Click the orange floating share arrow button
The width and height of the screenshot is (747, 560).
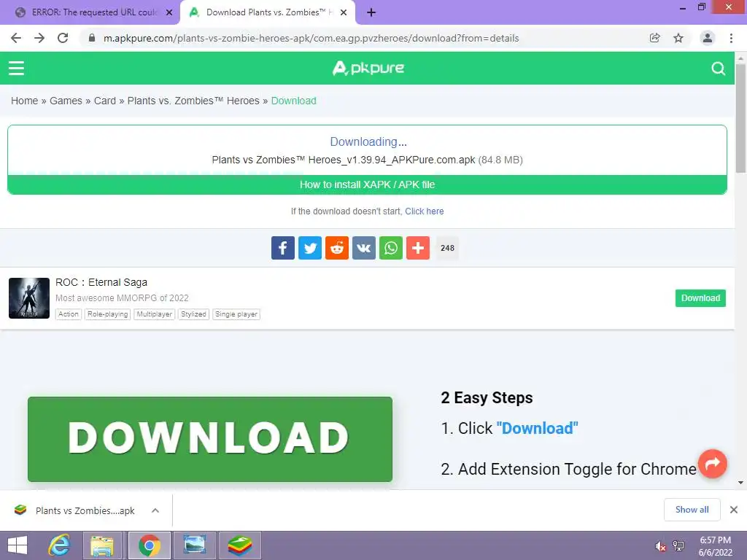(x=712, y=463)
